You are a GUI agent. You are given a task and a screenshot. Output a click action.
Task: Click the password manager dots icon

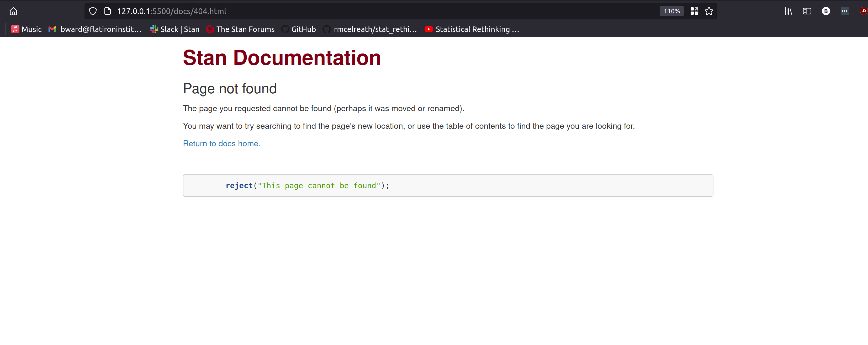point(844,11)
